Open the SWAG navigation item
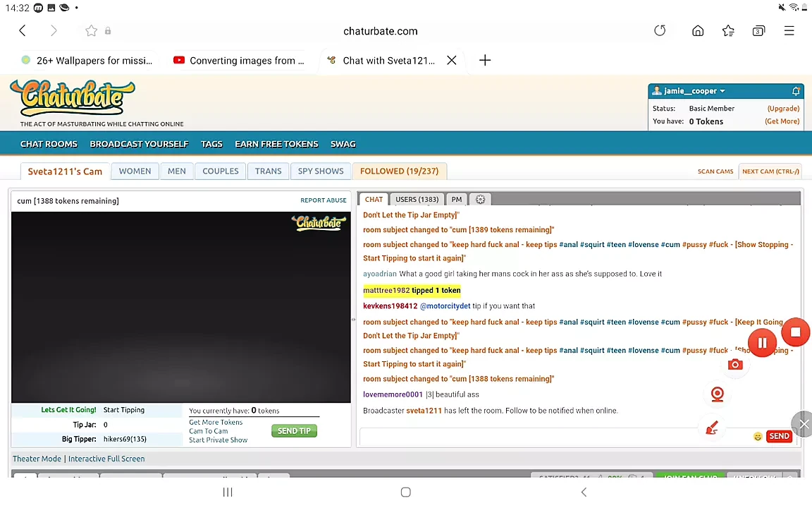Viewport: 812px width, 508px height. click(343, 144)
